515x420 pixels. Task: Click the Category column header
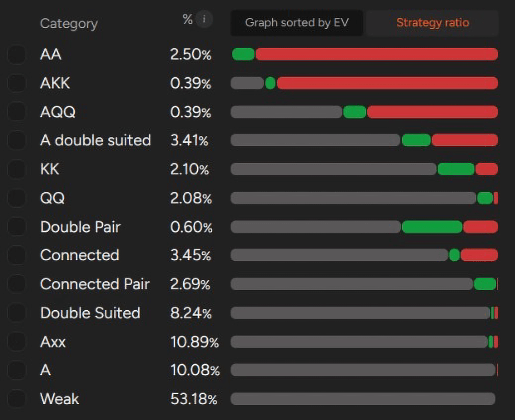coord(69,23)
